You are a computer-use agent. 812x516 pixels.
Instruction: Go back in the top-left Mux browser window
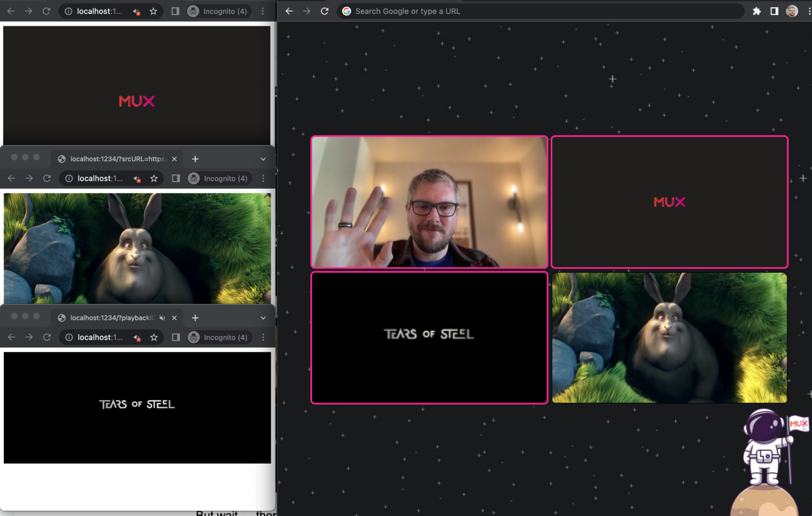click(x=11, y=11)
